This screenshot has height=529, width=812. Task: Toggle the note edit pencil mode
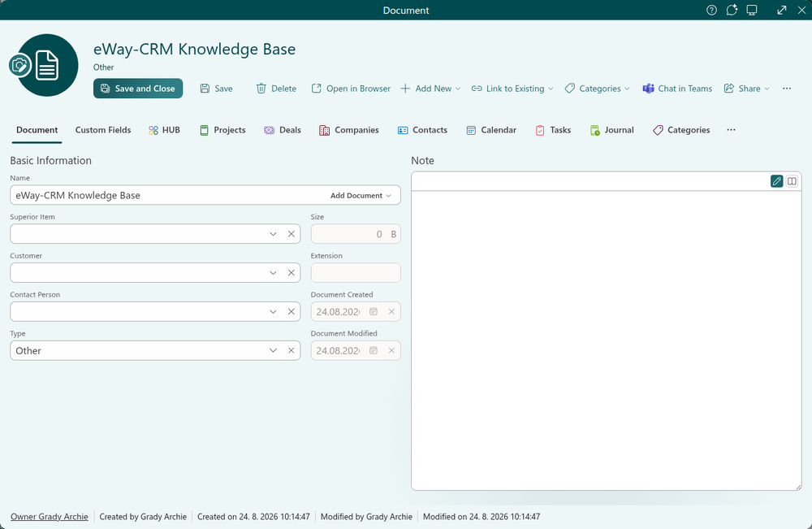(776, 181)
